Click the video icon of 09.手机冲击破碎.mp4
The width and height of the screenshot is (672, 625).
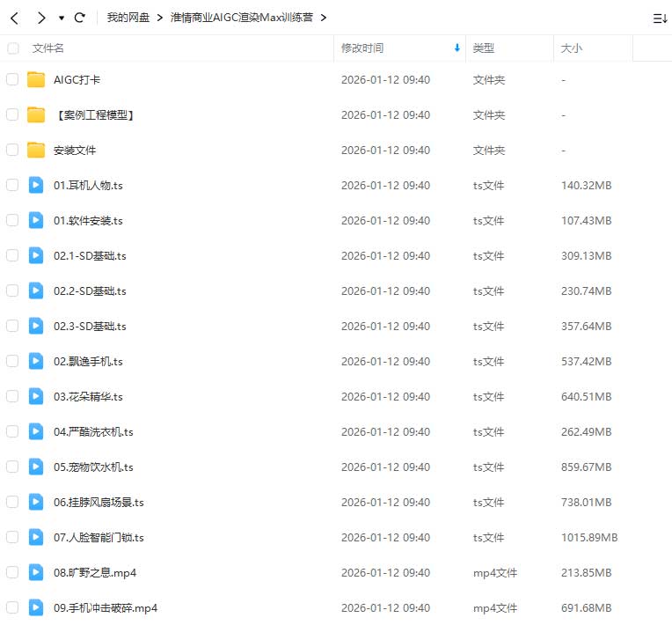point(36,607)
